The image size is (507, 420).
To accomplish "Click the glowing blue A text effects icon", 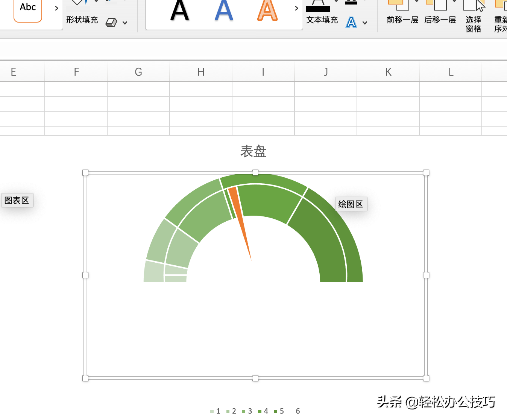I will [351, 23].
